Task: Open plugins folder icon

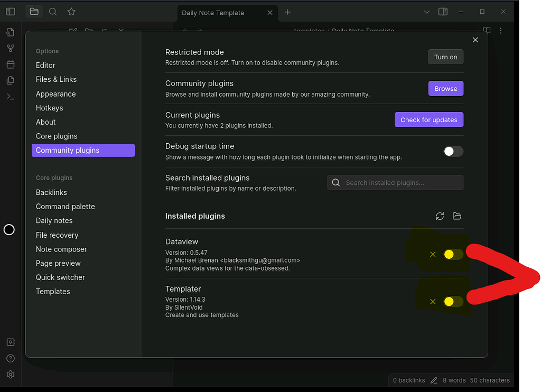Action: click(x=457, y=216)
